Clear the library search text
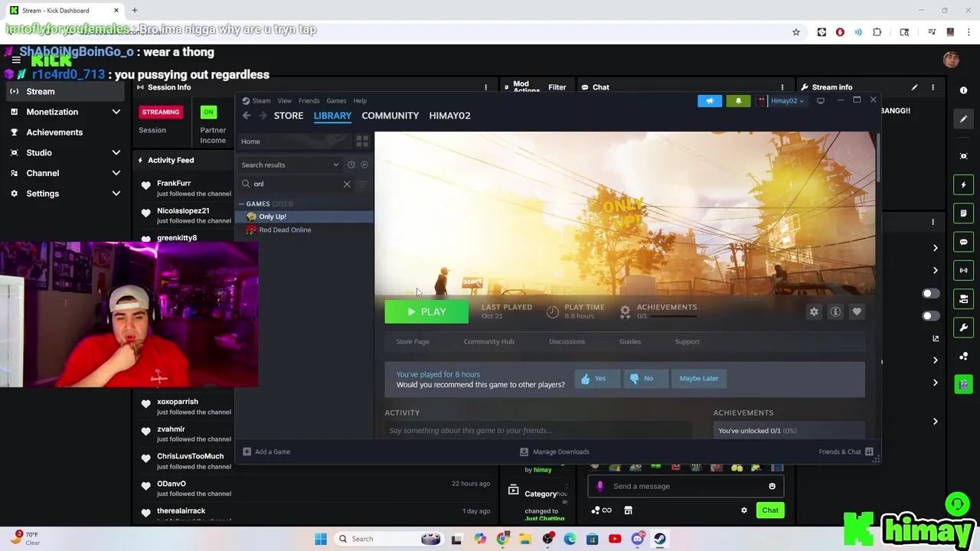The image size is (980, 551). pyautogui.click(x=347, y=184)
